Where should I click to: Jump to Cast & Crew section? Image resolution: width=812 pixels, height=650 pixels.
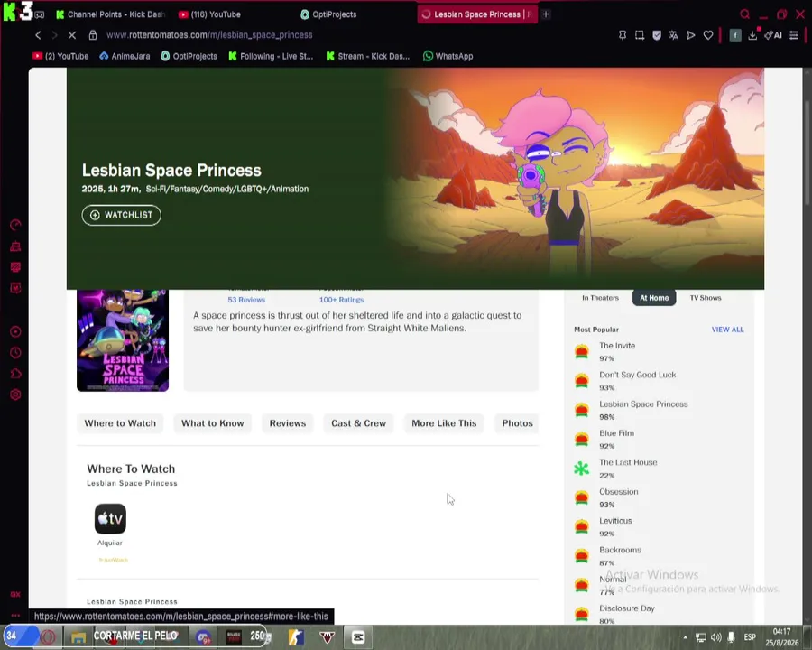(358, 423)
